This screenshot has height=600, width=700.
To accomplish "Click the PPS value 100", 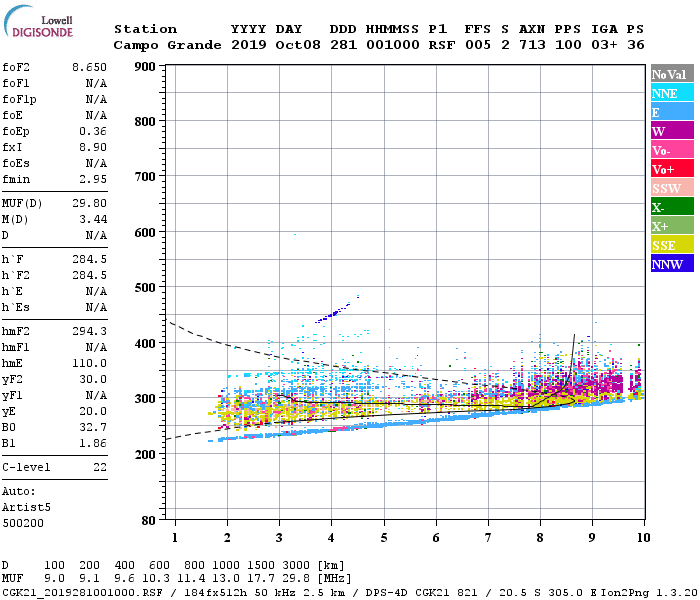I will [568, 45].
